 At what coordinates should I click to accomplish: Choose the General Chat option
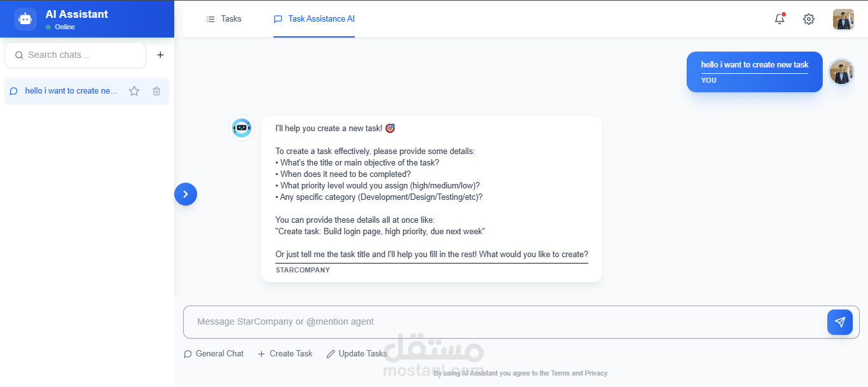(x=214, y=354)
